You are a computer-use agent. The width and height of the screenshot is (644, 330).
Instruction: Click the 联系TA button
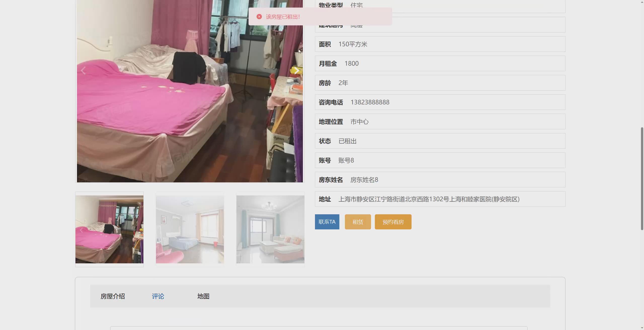pyautogui.click(x=327, y=222)
